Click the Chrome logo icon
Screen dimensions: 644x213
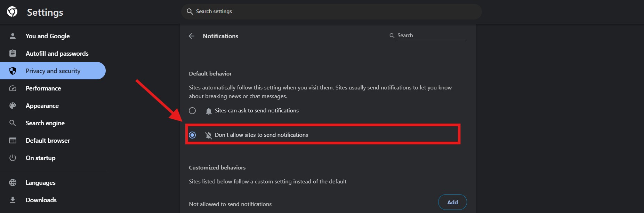click(12, 12)
